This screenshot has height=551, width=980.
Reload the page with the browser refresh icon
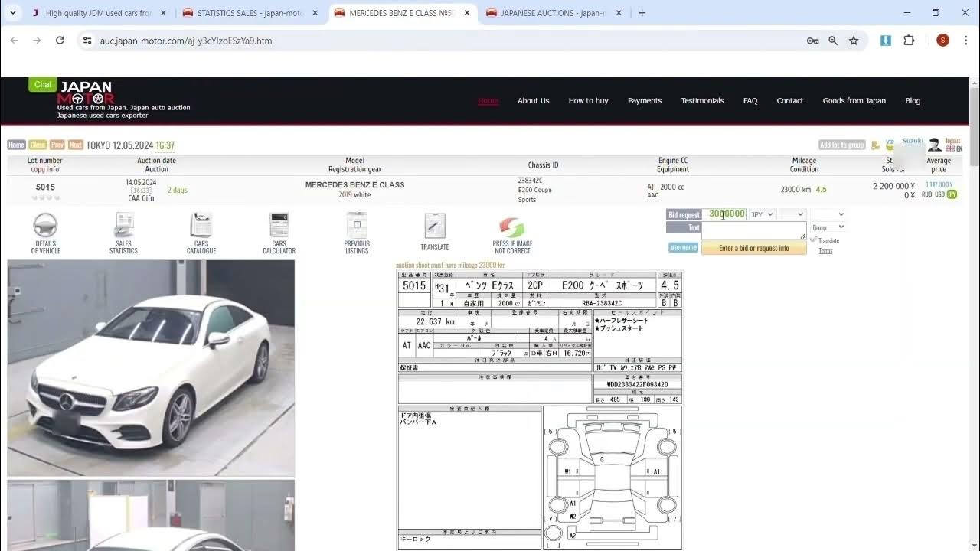(60, 41)
